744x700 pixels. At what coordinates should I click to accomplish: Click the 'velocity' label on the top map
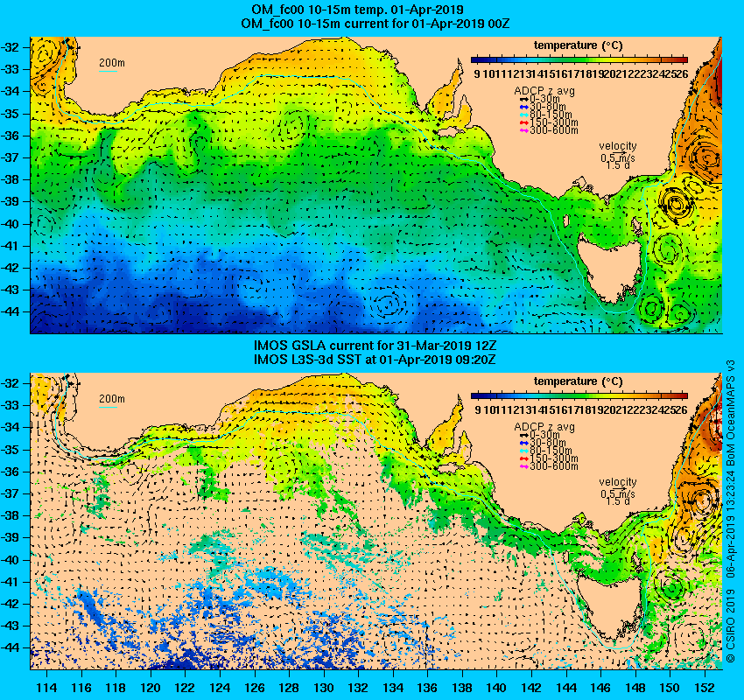[618, 146]
